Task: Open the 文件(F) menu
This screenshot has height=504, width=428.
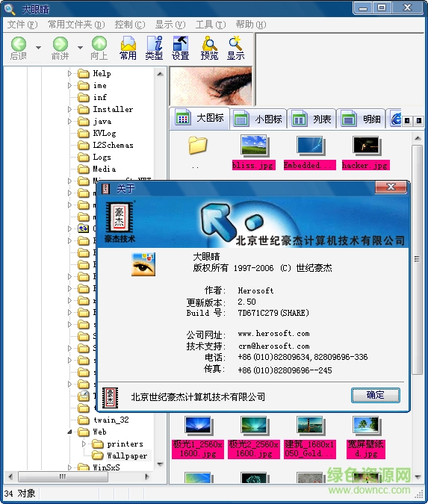Action: click(22, 25)
